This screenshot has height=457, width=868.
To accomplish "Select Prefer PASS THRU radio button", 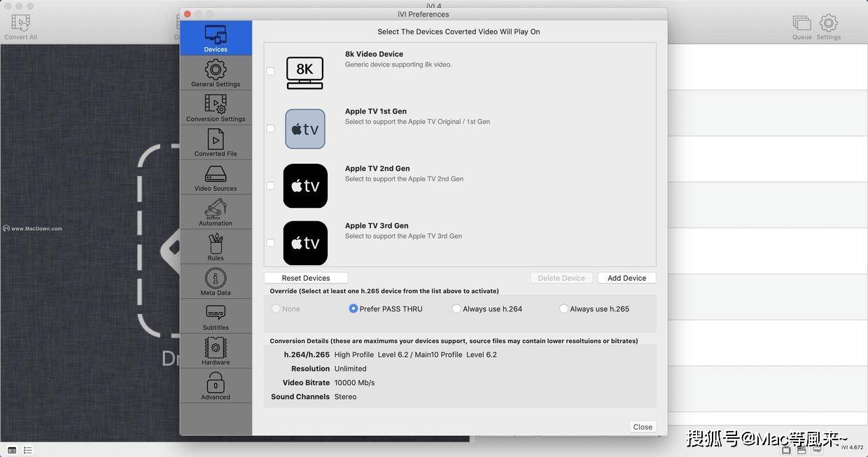I will 353,309.
